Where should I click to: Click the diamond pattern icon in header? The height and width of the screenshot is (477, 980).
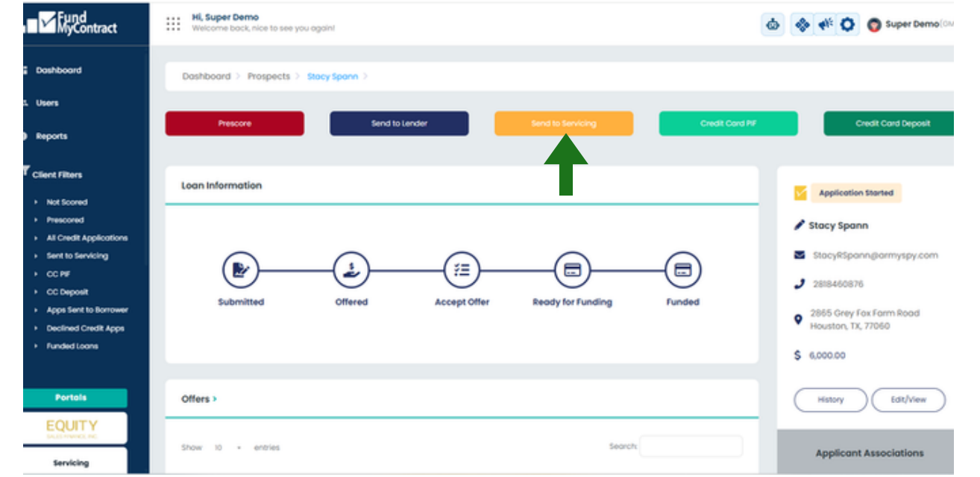802,25
